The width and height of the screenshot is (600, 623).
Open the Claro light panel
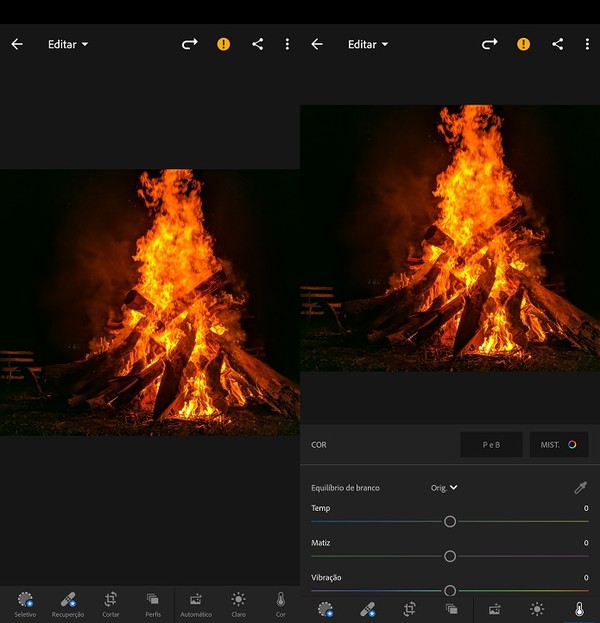pyautogui.click(x=238, y=605)
